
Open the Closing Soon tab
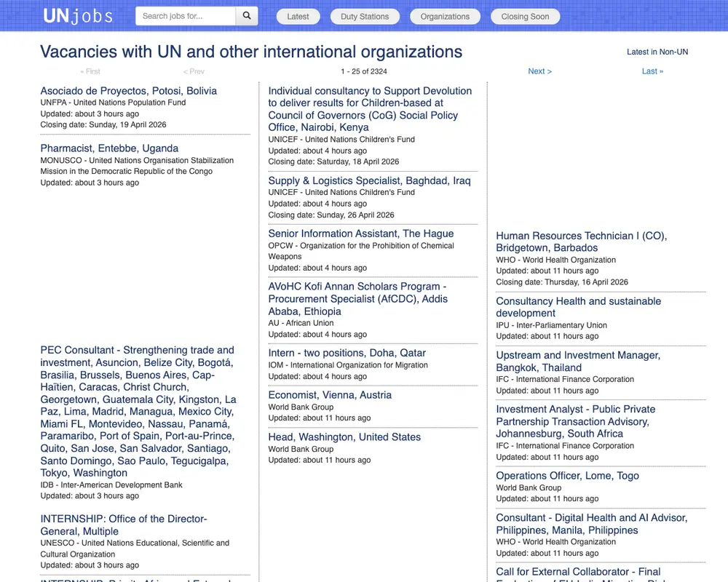(525, 17)
